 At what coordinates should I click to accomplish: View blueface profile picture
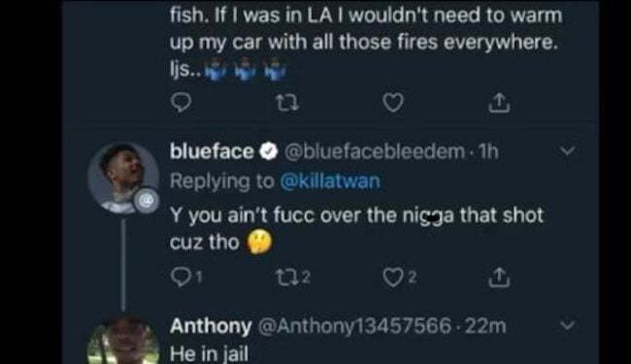[123, 178]
